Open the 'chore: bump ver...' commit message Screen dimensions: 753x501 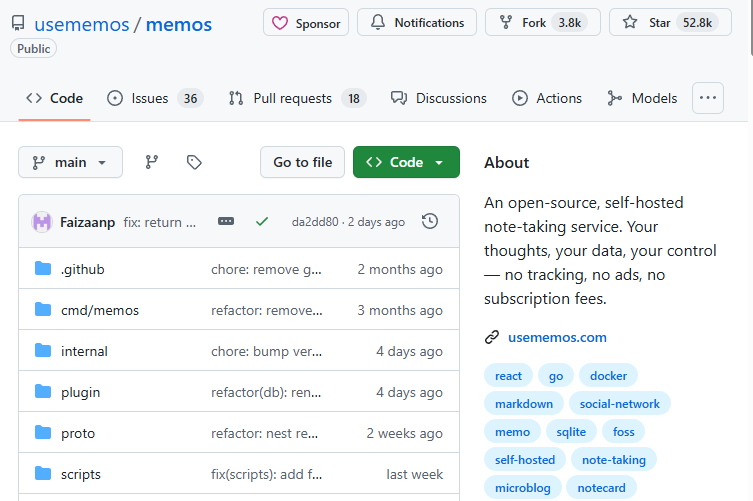click(x=267, y=352)
